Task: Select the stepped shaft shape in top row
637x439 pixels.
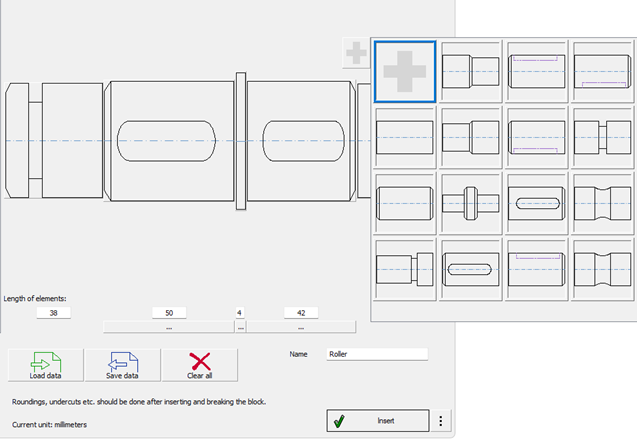Action: (470, 72)
